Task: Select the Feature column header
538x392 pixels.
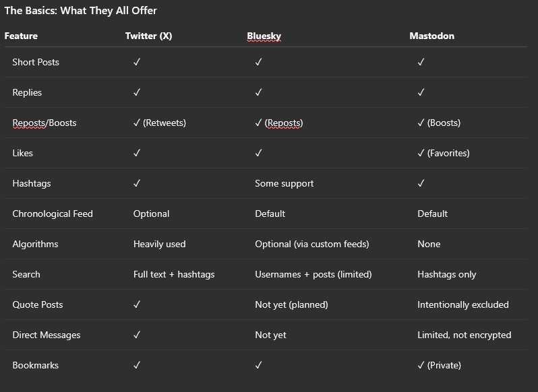Action: pos(21,36)
